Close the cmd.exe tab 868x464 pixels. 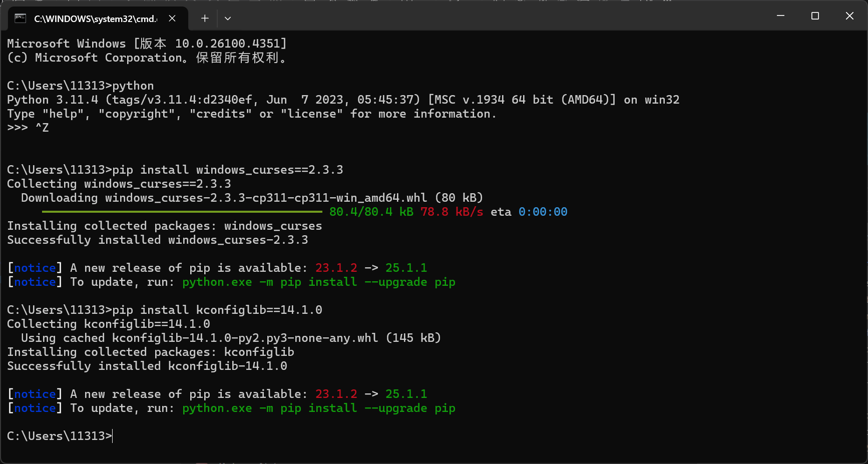(x=172, y=19)
